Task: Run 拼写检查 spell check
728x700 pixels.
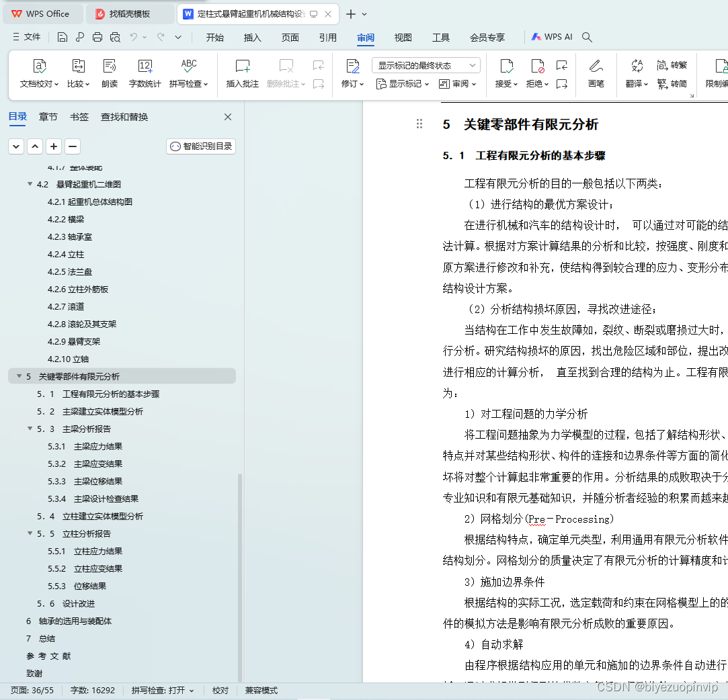Action: click(188, 73)
